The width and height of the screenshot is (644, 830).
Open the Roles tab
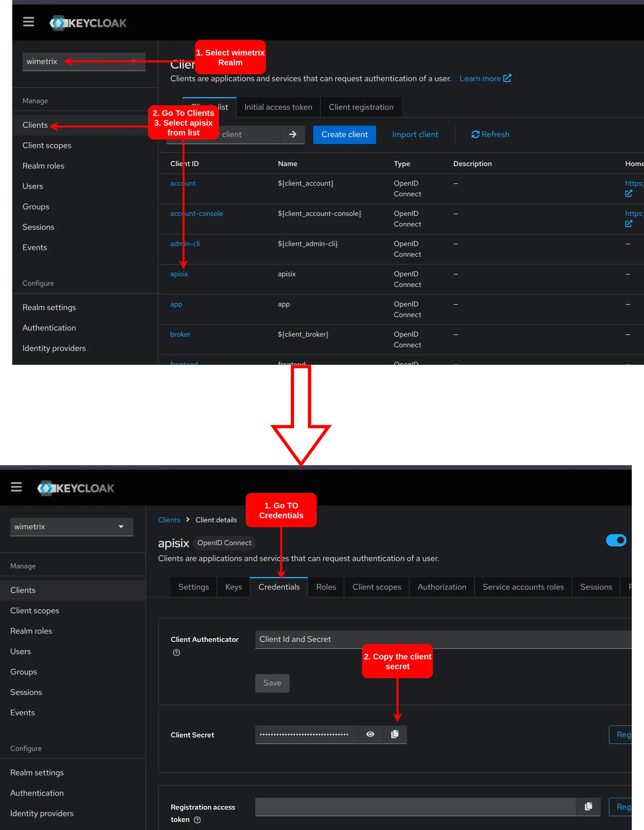pos(326,587)
